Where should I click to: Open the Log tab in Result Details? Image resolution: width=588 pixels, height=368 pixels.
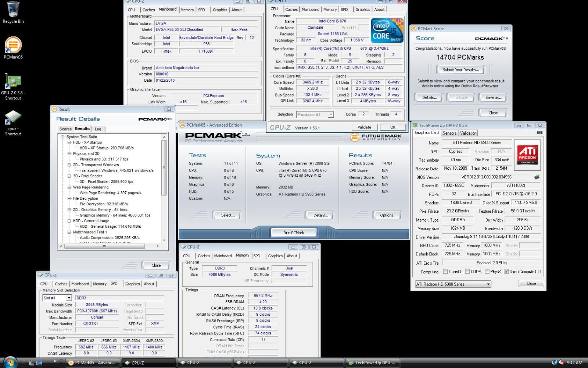pyautogui.click(x=98, y=129)
